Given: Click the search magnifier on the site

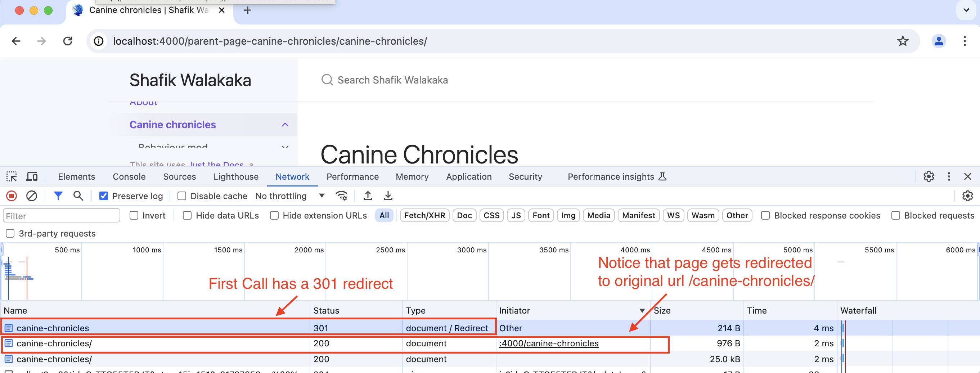Looking at the screenshot, I should pos(327,80).
